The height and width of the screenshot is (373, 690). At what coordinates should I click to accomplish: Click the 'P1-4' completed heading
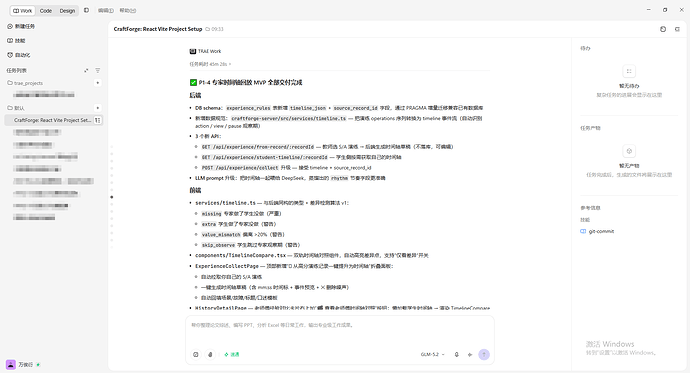tap(250, 83)
